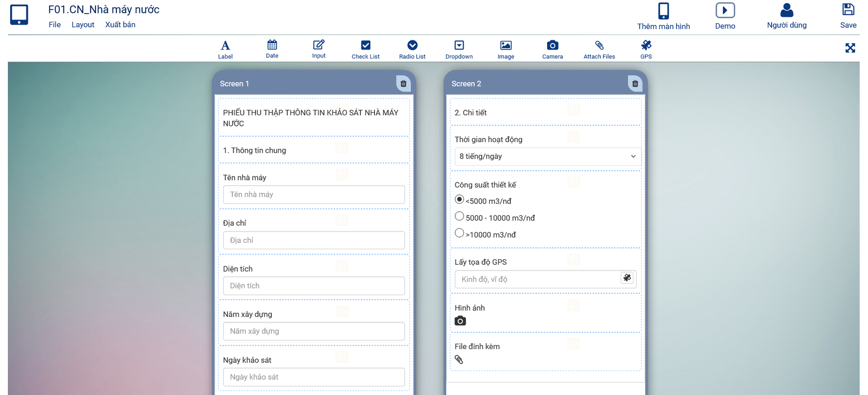Click the Tên nhà máy input field
This screenshot has height=395, width=868.
[x=313, y=194]
